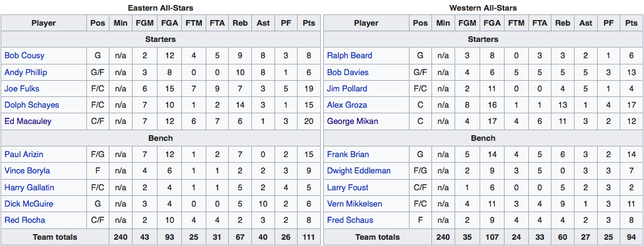Screen dimensions: 644x246
Task: Click the Dick McGuire link
Action: (x=29, y=203)
